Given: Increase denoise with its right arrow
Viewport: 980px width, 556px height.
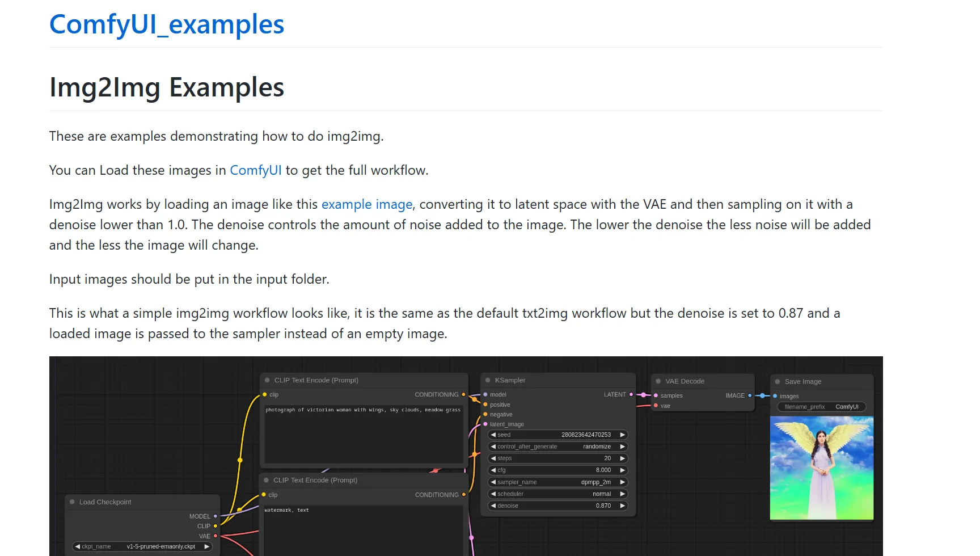Looking at the screenshot, I should [622, 506].
